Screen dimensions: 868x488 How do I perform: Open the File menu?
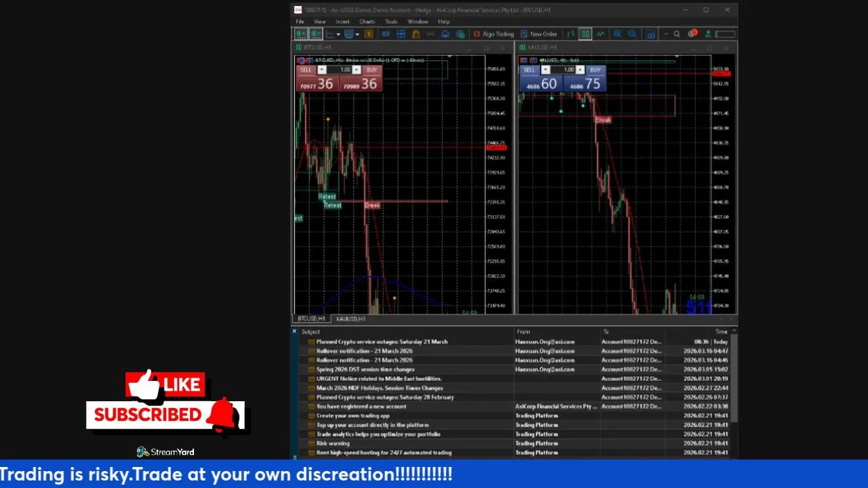pyautogui.click(x=300, y=22)
